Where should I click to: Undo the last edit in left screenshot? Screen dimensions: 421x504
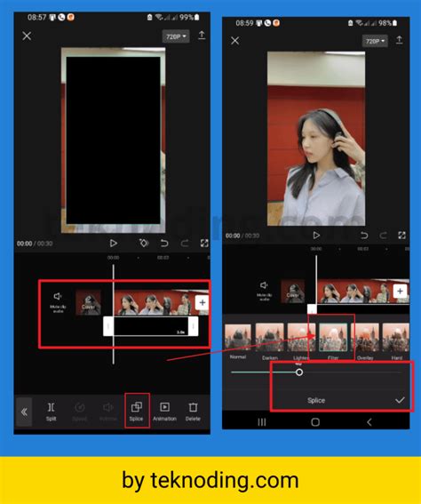pos(164,244)
